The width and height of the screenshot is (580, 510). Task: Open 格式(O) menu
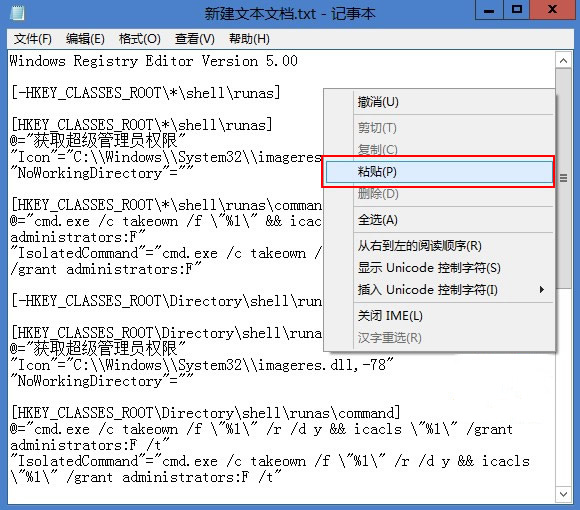pyautogui.click(x=140, y=39)
